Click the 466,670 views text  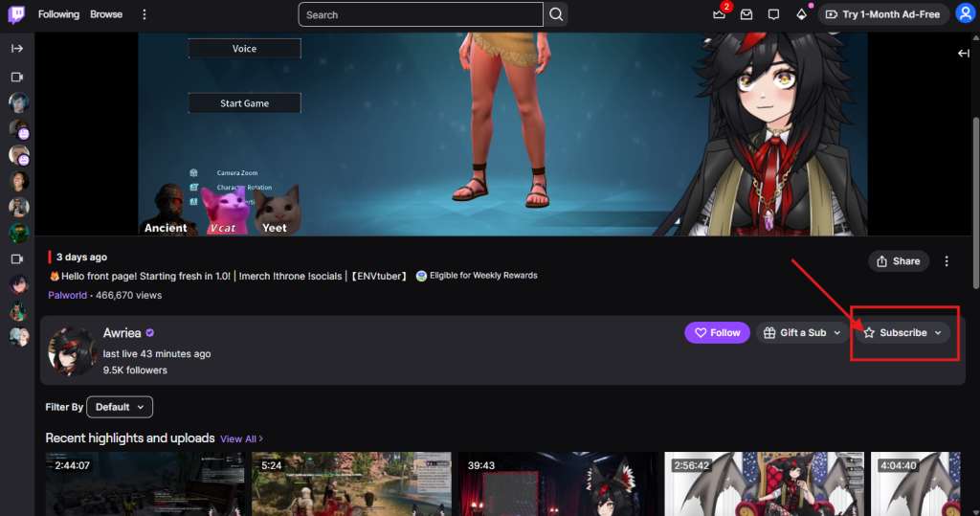(x=129, y=295)
